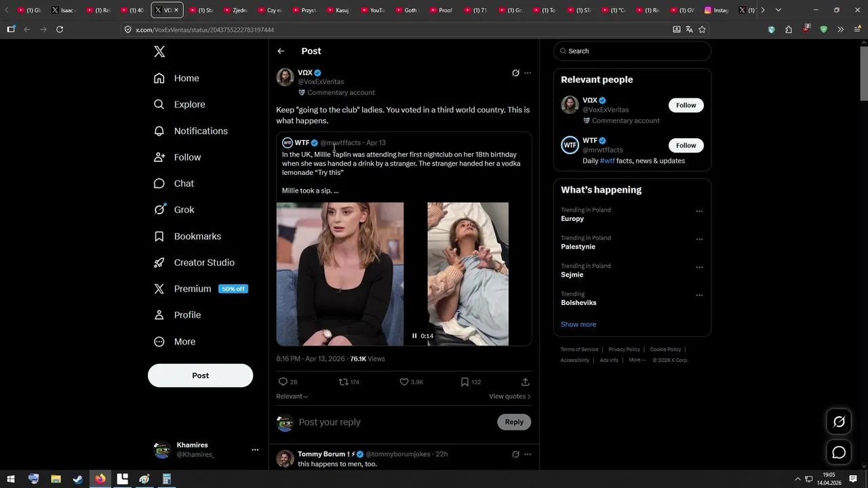Click repost icon with 174
The width and height of the screenshot is (868, 488).
click(343, 382)
